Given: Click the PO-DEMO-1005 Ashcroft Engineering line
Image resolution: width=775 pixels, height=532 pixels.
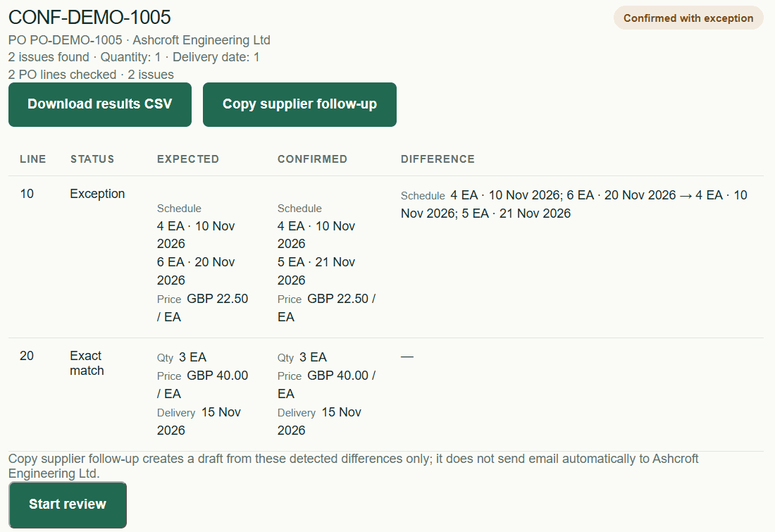Looking at the screenshot, I should [139, 40].
